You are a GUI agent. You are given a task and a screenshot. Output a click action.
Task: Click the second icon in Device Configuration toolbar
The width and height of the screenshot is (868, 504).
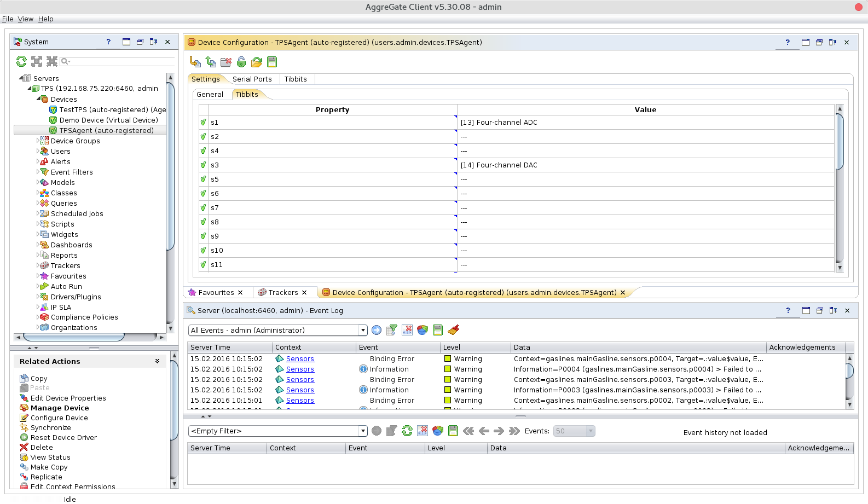coord(211,62)
